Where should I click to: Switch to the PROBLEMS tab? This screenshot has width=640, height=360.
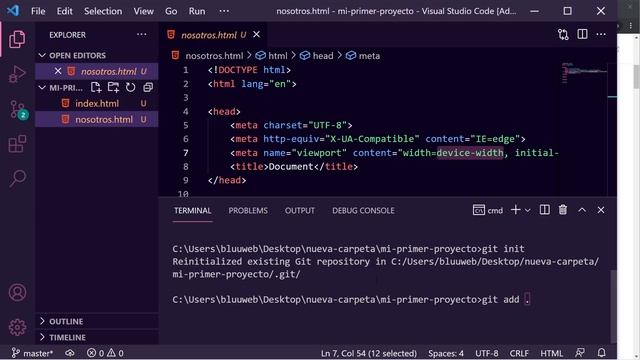point(248,211)
